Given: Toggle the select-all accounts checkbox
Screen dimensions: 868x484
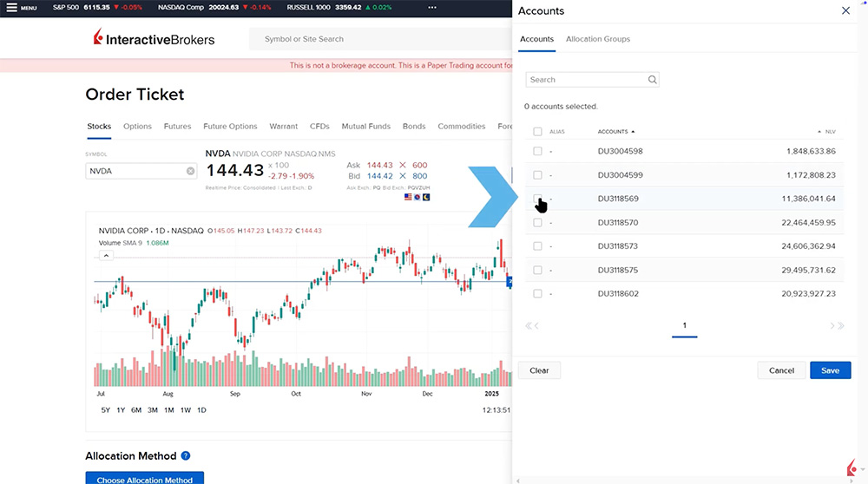Looking at the screenshot, I should (x=537, y=132).
